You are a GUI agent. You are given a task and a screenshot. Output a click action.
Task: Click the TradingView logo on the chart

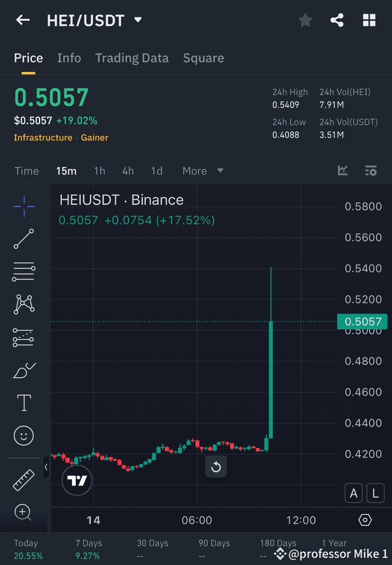(77, 480)
